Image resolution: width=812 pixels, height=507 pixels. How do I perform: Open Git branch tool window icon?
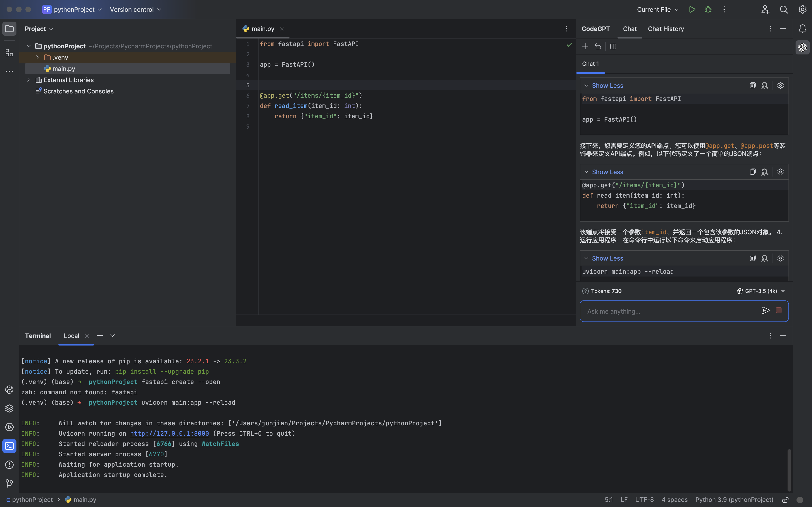tap(9, 483)
